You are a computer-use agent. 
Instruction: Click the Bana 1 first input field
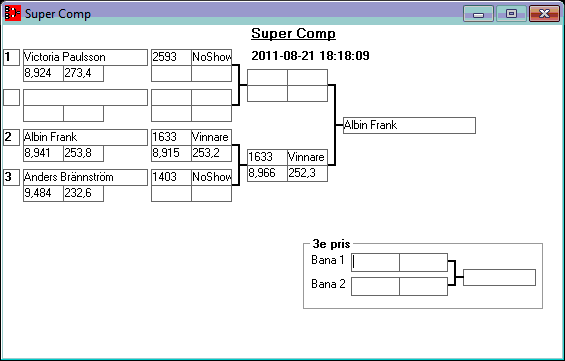(375, 262)
